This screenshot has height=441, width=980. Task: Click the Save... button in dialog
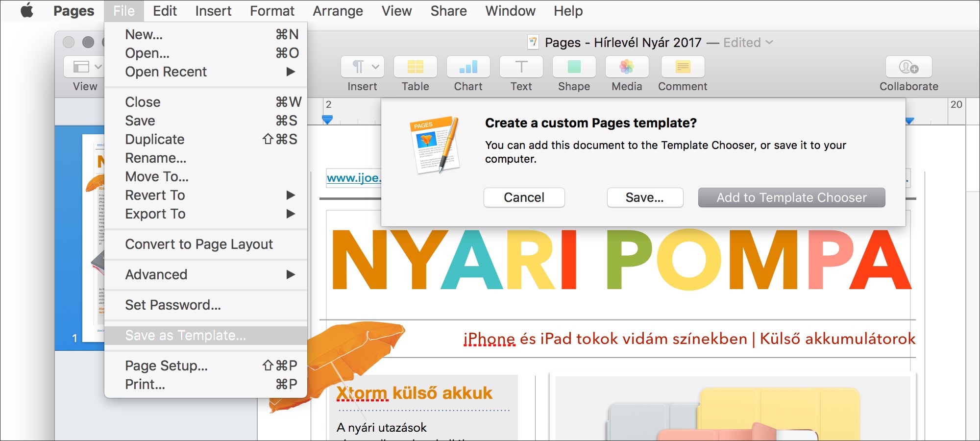click(644, 197)
